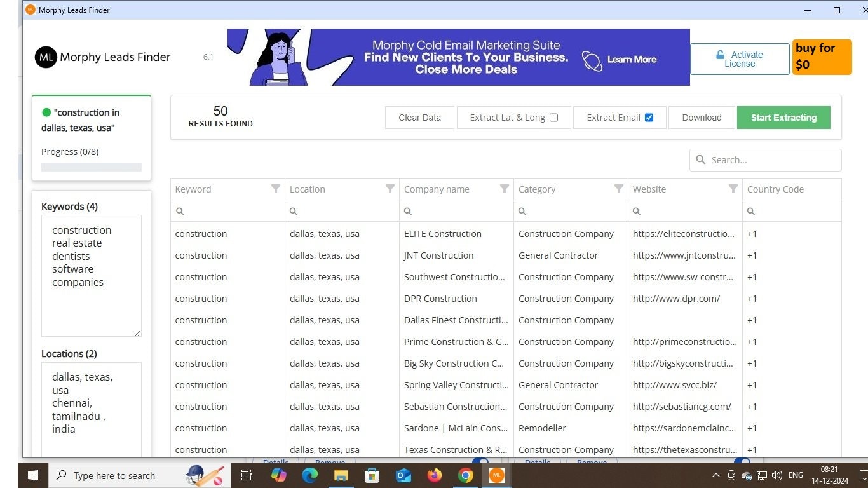This screenshot has width=868, height=488.
Task: Click the http://www.dpr.com/ website cell
Action: click(685, 299)
